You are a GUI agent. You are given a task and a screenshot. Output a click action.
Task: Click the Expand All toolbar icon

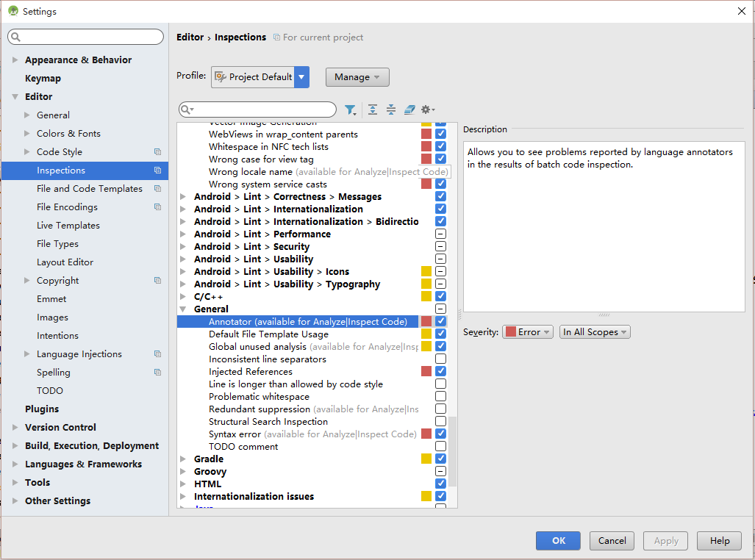tap(373, 110)
